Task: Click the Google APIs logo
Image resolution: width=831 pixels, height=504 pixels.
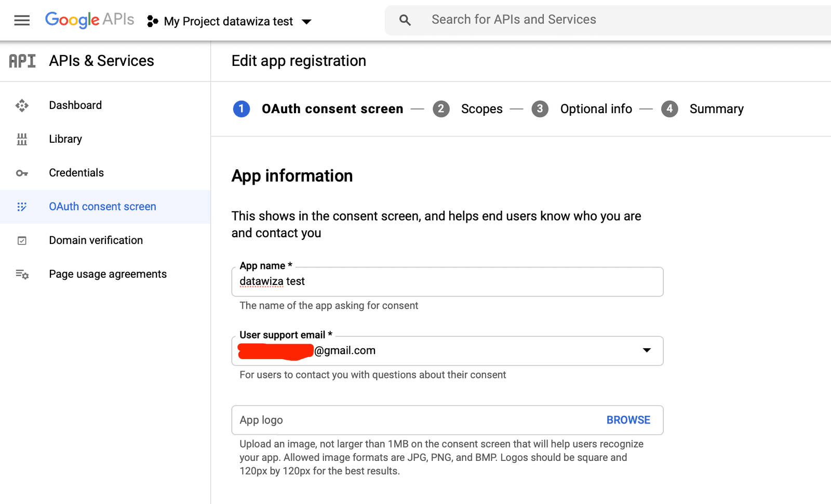Action: (x=89, y=20)
